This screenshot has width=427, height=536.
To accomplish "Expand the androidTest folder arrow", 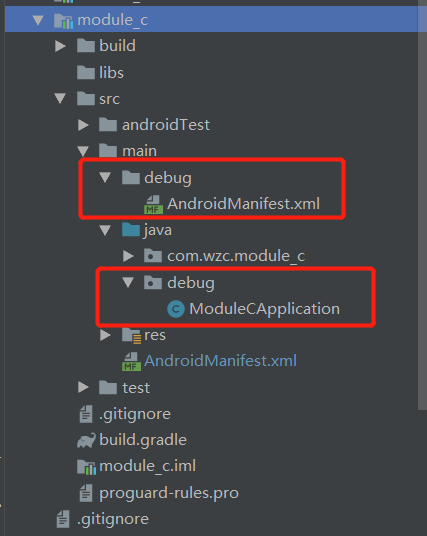I will [83, 125].
